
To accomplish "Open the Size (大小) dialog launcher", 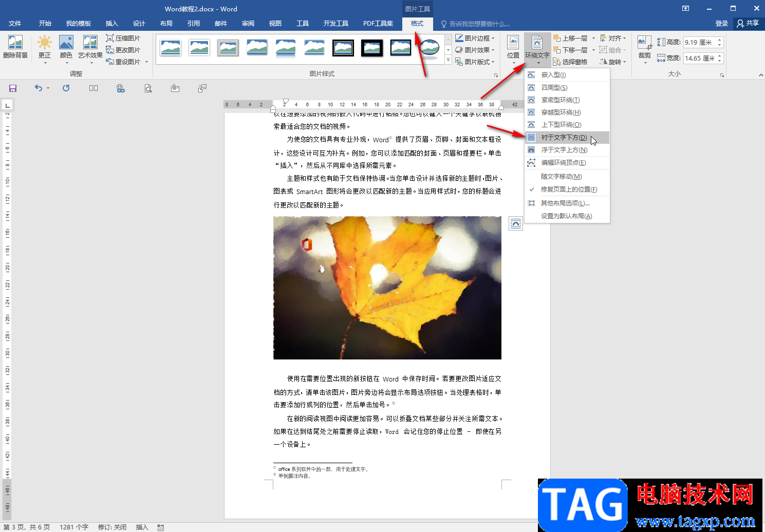I will pyautogui.click(x=722, y=75).
